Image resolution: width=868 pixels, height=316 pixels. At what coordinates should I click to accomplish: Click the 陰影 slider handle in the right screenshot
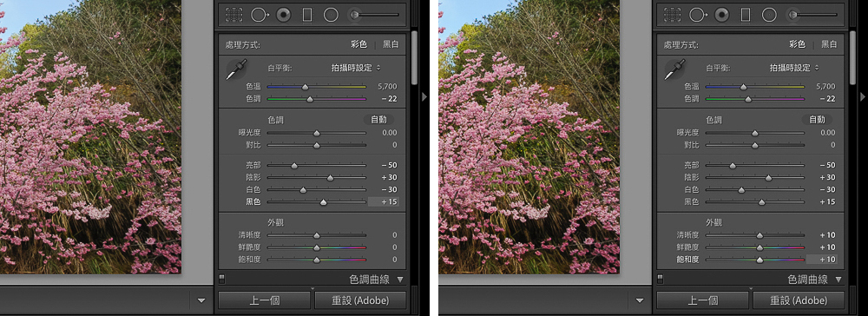click(768, 178)
